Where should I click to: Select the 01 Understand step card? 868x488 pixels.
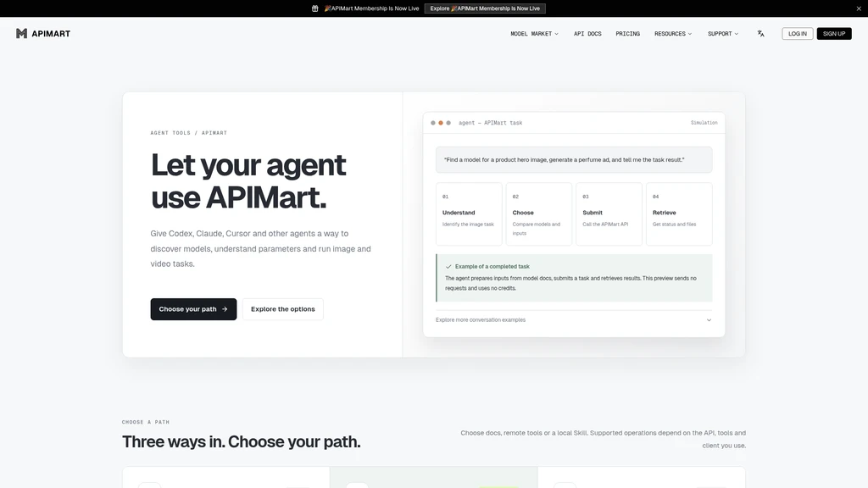[x=469, y=214]
